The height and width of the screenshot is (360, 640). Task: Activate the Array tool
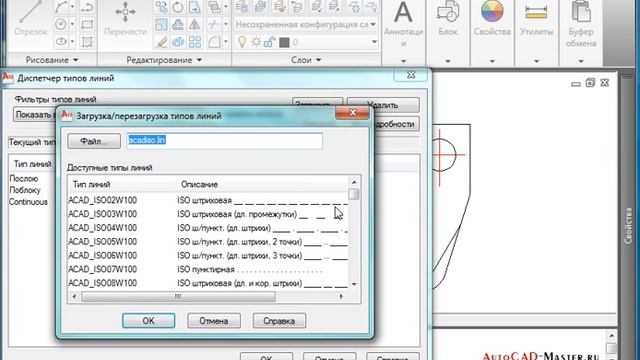click(x=195, y=42)
